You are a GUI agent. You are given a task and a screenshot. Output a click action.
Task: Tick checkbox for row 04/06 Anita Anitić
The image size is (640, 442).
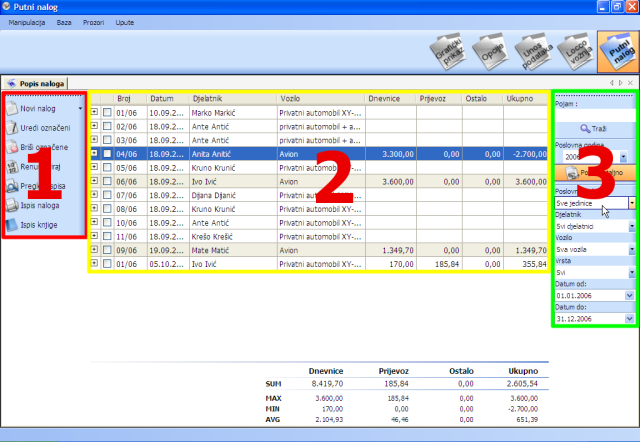pyautogui.click(x=107, y=154)
